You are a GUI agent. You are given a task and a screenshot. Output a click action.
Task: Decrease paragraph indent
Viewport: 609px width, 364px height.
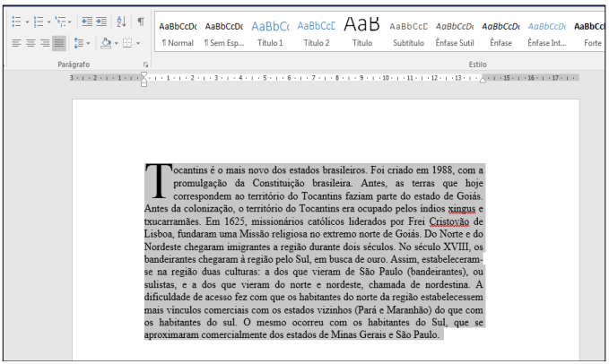tap(86, 21)
